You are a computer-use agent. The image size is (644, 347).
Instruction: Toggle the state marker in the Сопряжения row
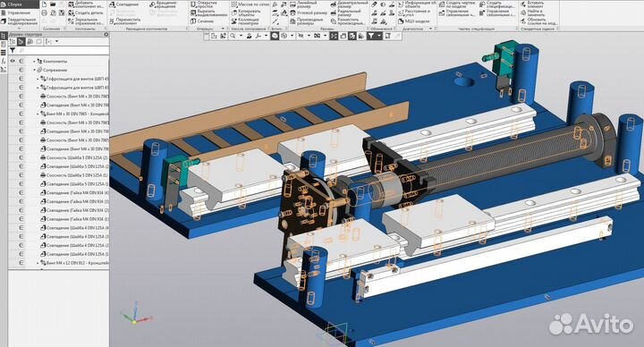click(x=21, y=70)
